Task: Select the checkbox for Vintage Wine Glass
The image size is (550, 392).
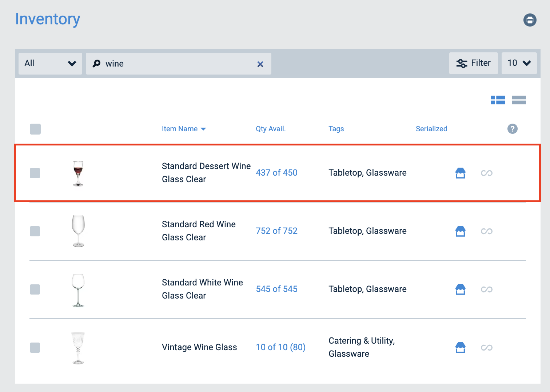Action: coord(35,348)
